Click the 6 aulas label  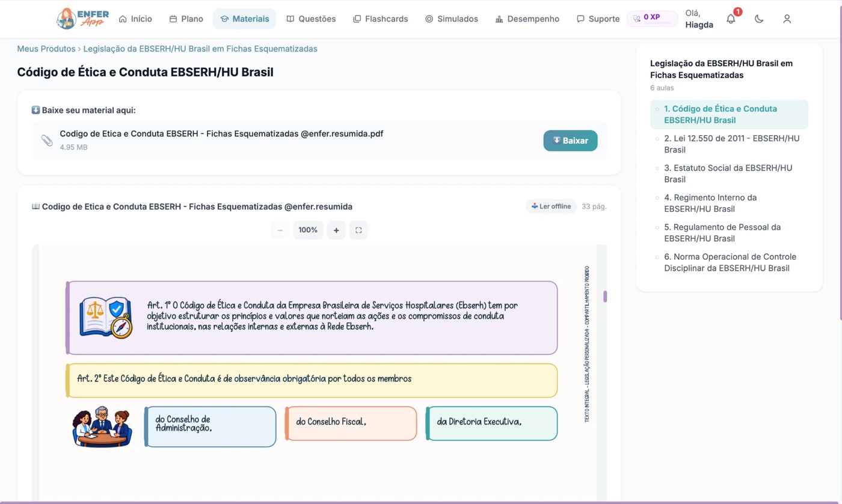662,88
